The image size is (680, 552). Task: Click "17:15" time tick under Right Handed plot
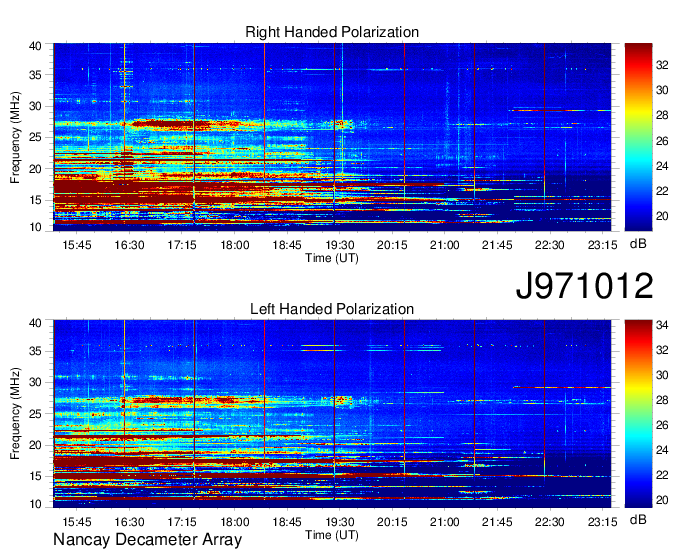[x=182, y=245]
